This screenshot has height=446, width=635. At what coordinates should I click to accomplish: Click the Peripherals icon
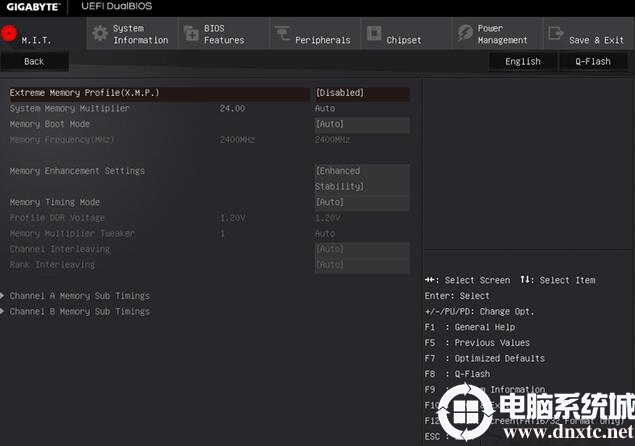pos(282,33)
